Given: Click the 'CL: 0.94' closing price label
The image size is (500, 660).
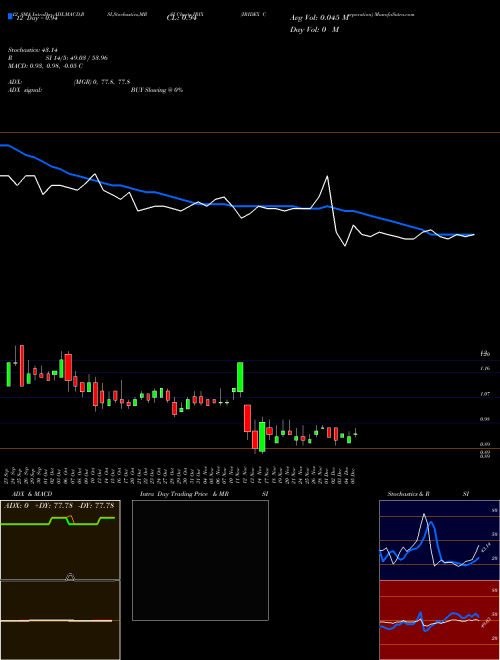Looking at the screenshot, I should (181, 18).
